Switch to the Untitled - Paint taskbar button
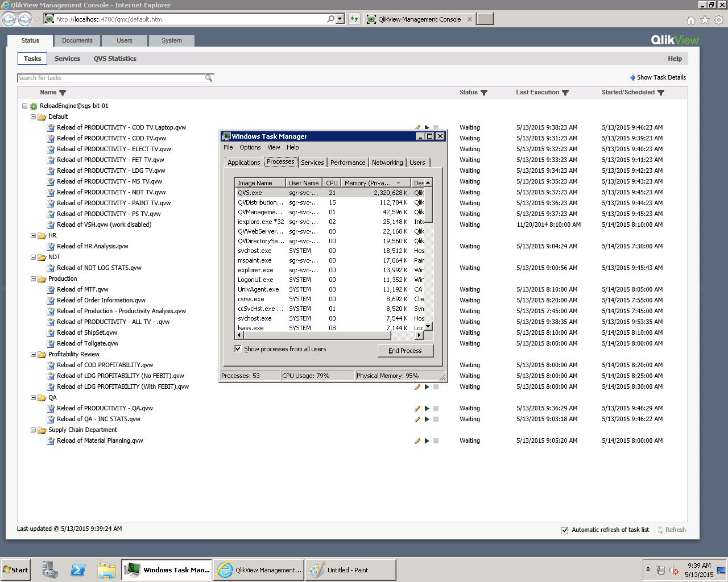The width and height of the screenshot is (728, 582). [350, 570]
